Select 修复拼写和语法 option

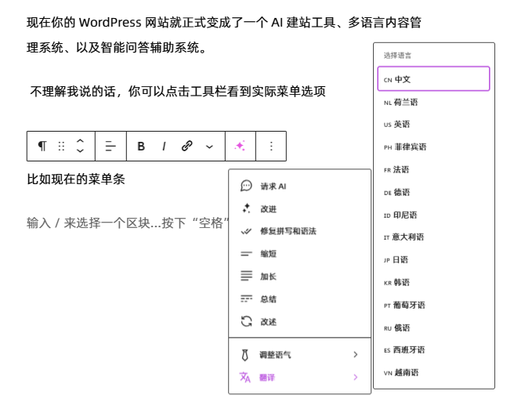288,232
